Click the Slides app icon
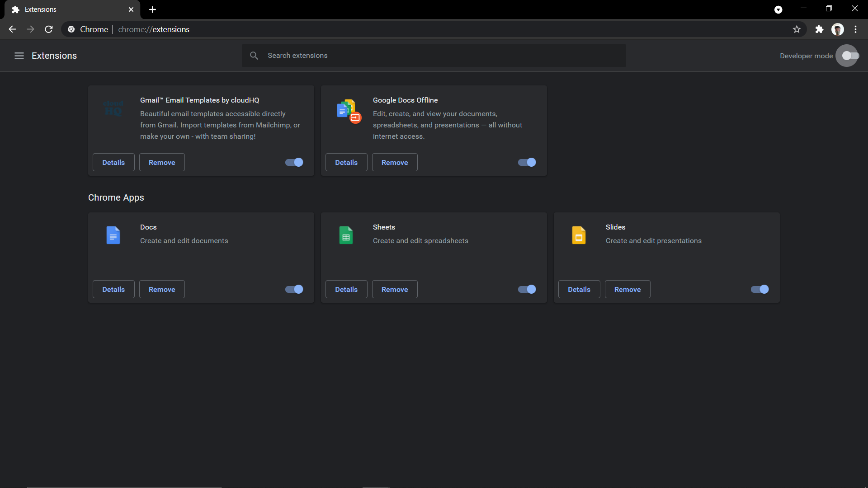Screen dimensions: 868x488 pyautogui.click(x=579, y=235)
